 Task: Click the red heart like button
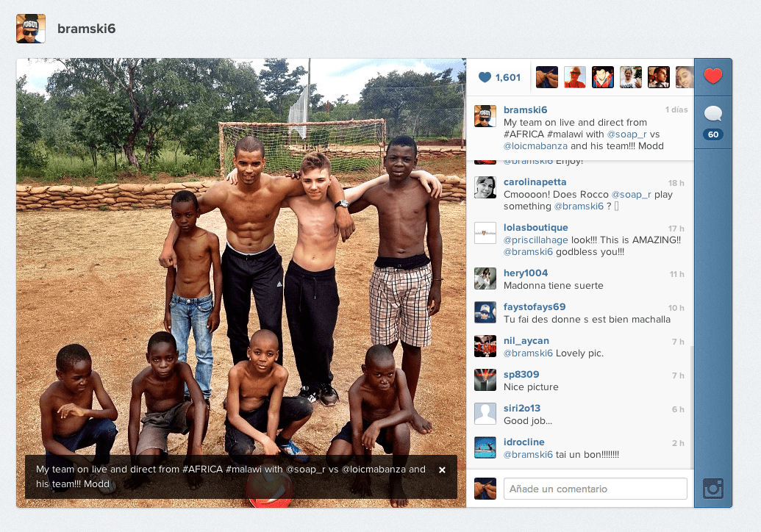[713, 76]
